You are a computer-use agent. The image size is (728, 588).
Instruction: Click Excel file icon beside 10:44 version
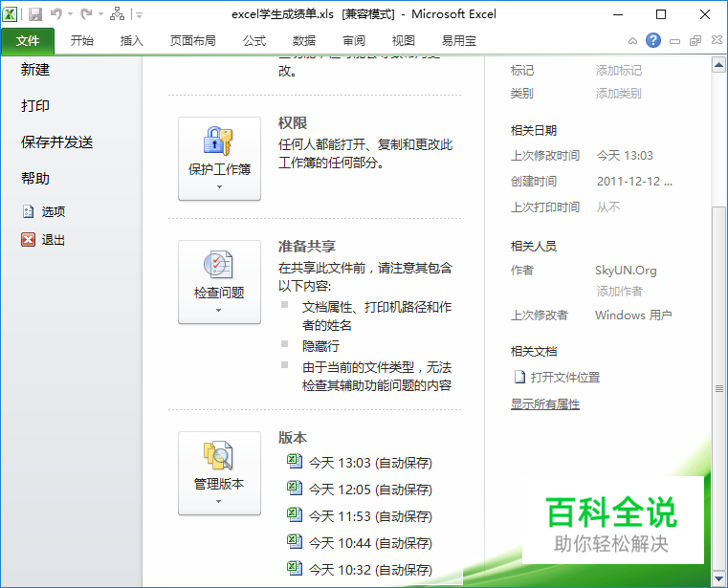295,541
